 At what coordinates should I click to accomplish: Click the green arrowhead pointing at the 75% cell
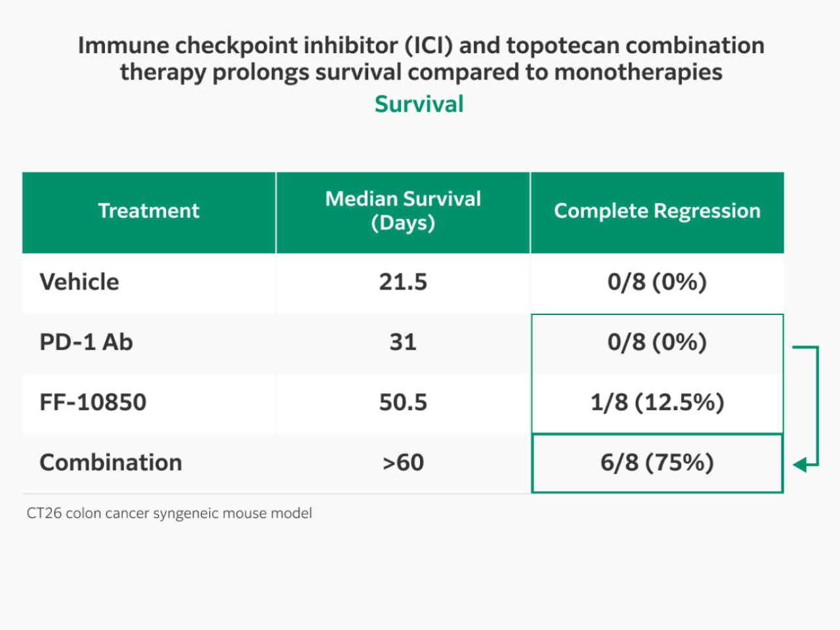click(800, 465)
